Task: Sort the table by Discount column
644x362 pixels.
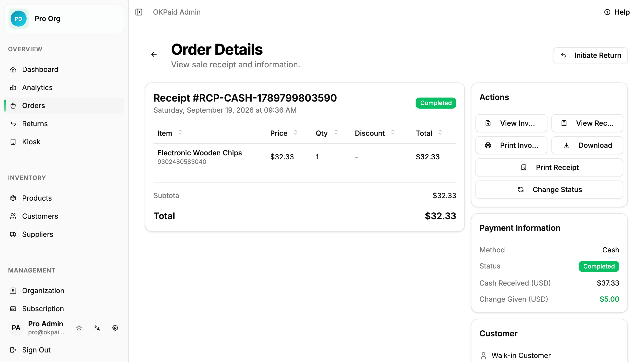Action: (x=393, y=132)
